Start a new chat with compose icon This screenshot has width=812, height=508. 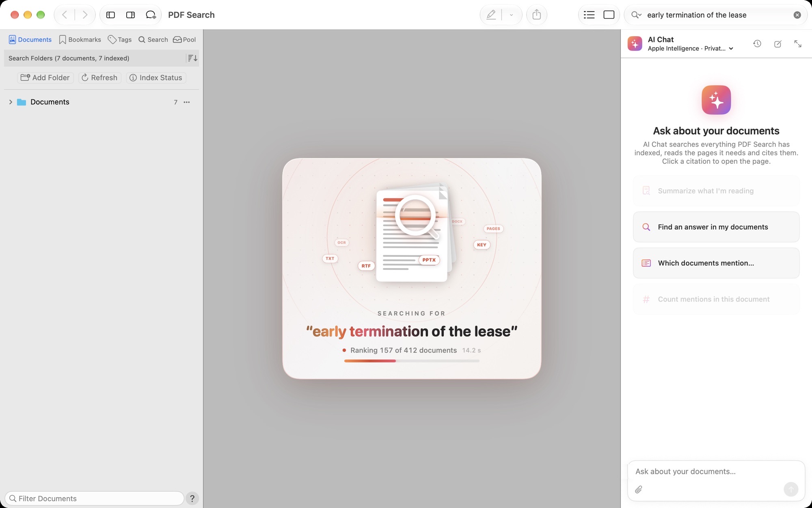tap(777, 44)
